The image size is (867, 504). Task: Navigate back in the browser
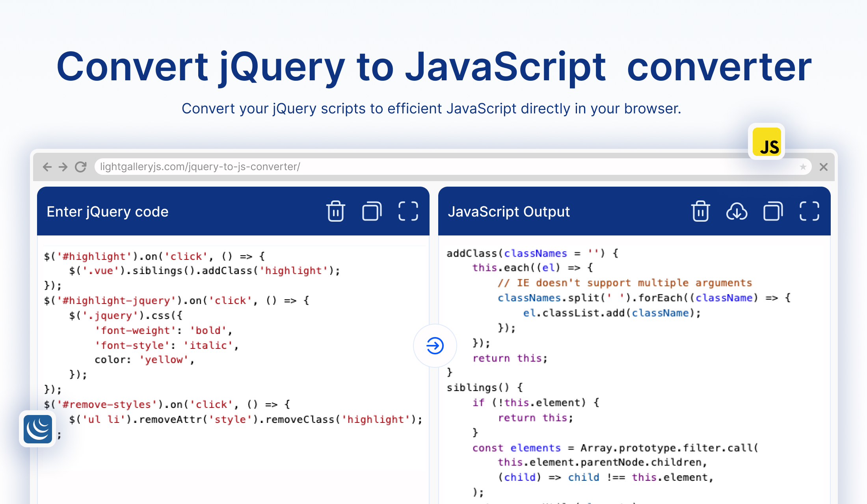(x=47, y=167)
